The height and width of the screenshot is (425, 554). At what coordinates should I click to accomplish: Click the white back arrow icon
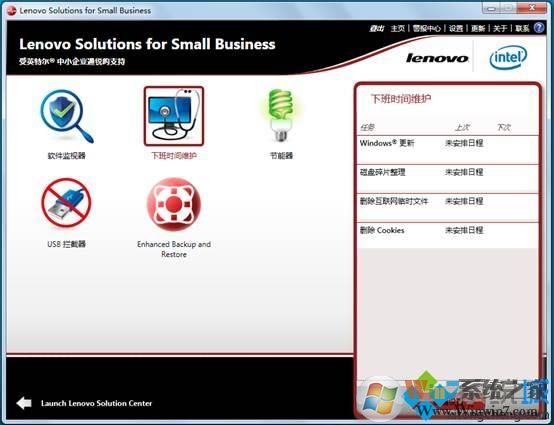tap(24, 403)
